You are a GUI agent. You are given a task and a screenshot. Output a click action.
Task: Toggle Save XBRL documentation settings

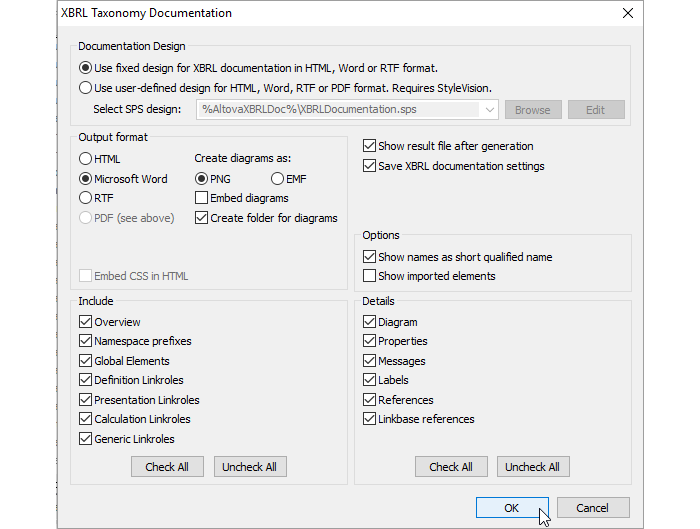point(370,165)
